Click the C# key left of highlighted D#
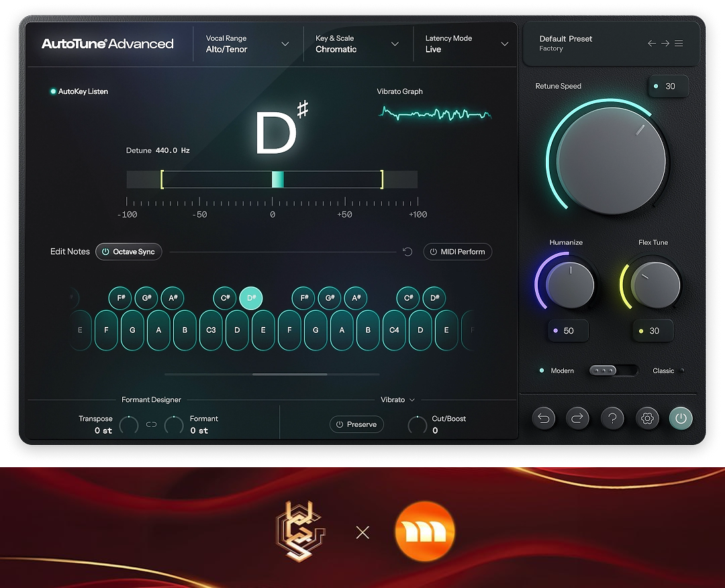The width and height of the screenshot is (725, 588). 225,298
